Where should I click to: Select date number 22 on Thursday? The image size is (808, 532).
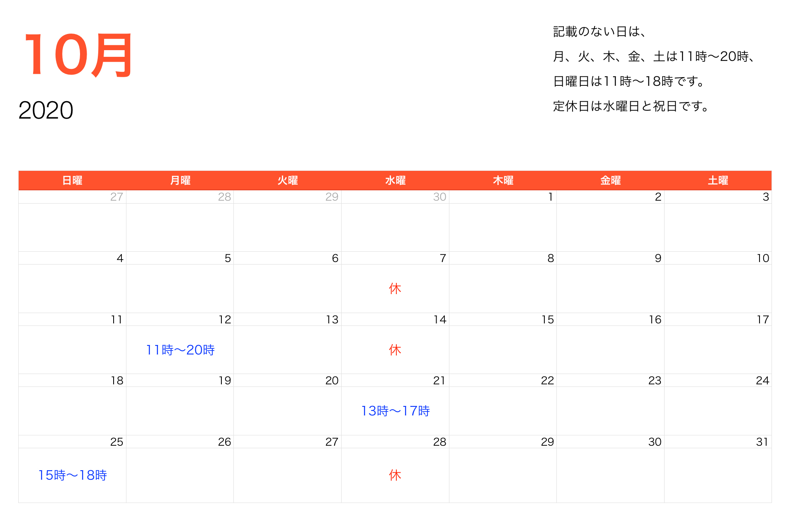coord(547,381)
